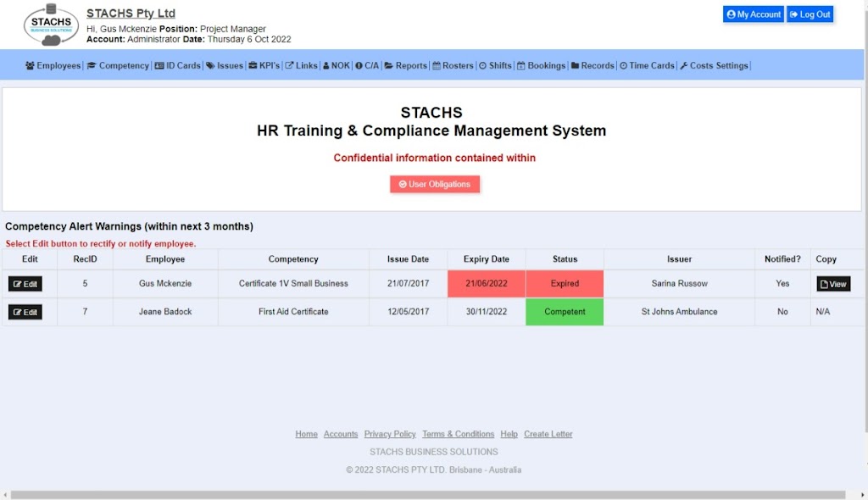This screenshot has width=868, height=500.
Task: Click the First Aid Certificate cell
Action: click(292, 312)
